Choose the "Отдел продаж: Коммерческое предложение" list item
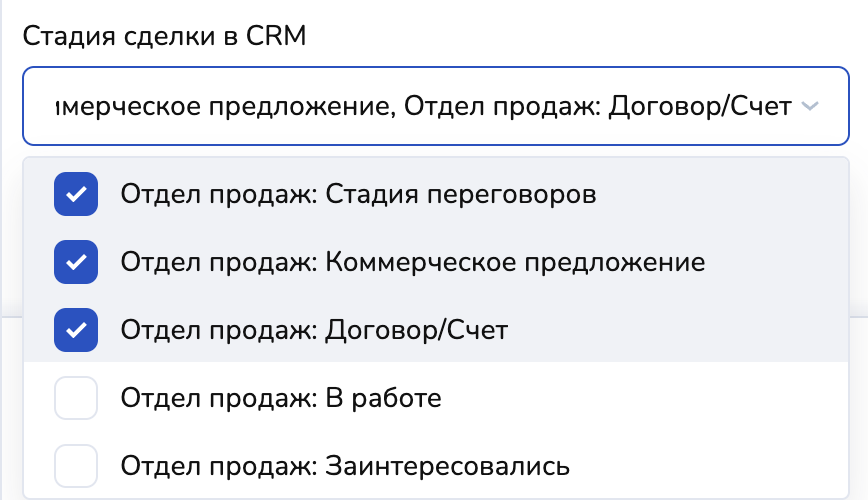The image size is (868, 500). tap(412, 262)
